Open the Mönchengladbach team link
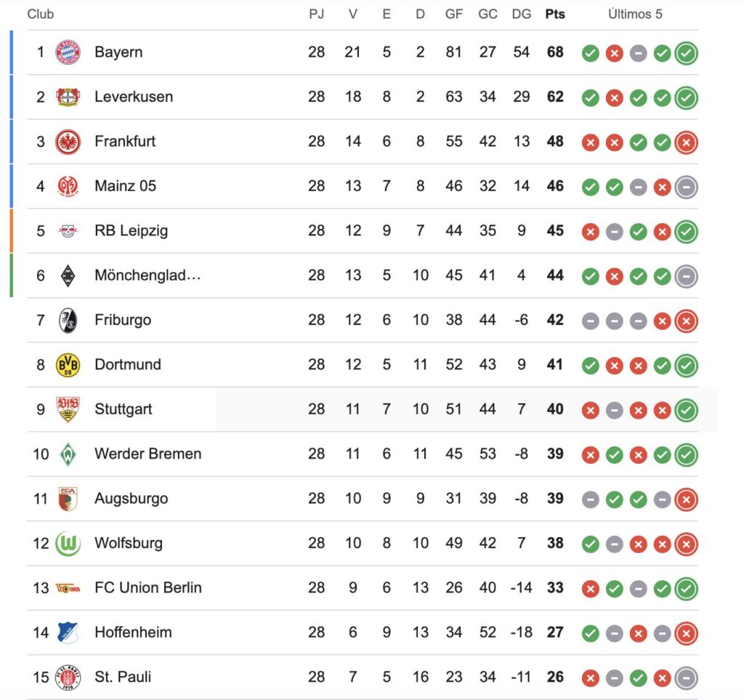The width and height of the screenshot is (744, 700). (x=147, y=275)
